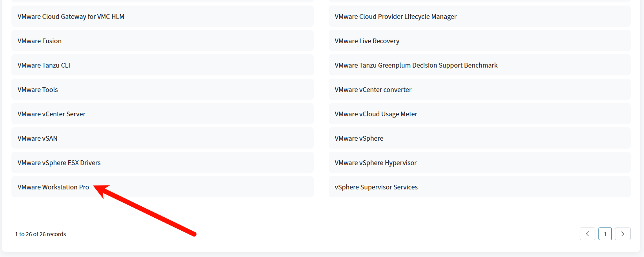The height and width of the screenshot is (257, 644).
Task: Open VMware vCenter Server
Action: click(51, 114)
